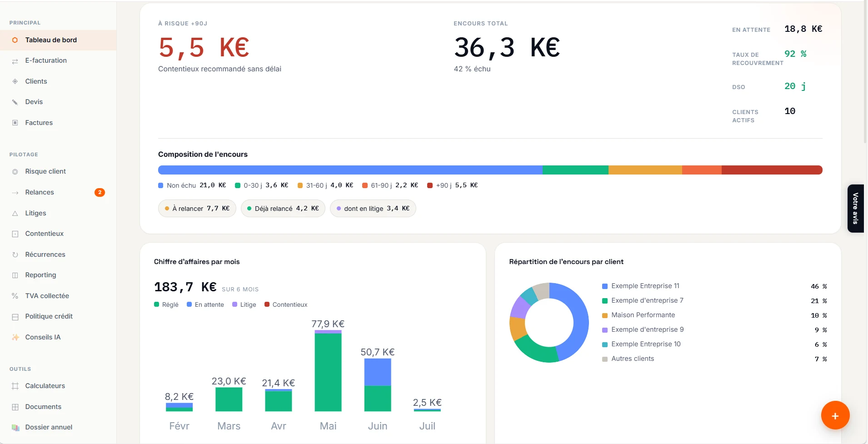Image resolution: width=868 pixels, height=444 pixels.
Task: Click the Votre avis feedback tab
Action: 855,209
